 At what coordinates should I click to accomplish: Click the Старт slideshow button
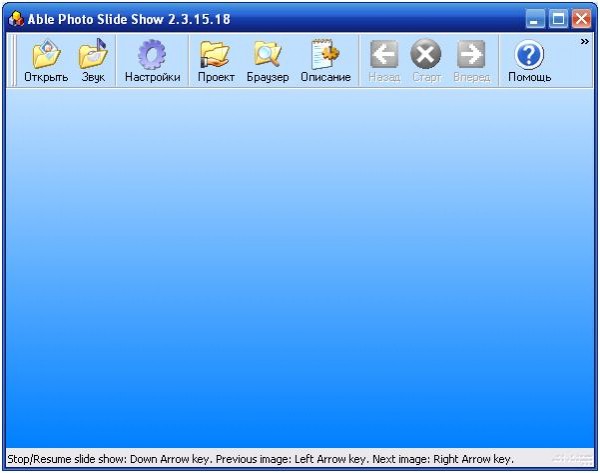coord(426,60)
